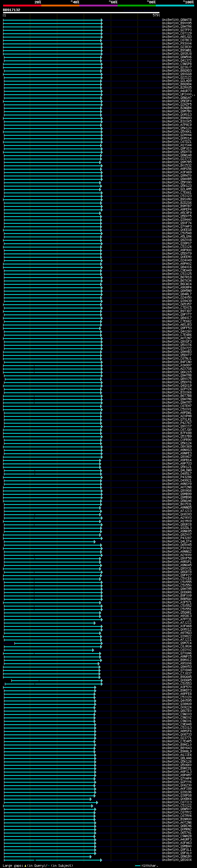The image size is (197, 868).
Task: Select the UniRef100_P43286 label
Action: [177, 477]
